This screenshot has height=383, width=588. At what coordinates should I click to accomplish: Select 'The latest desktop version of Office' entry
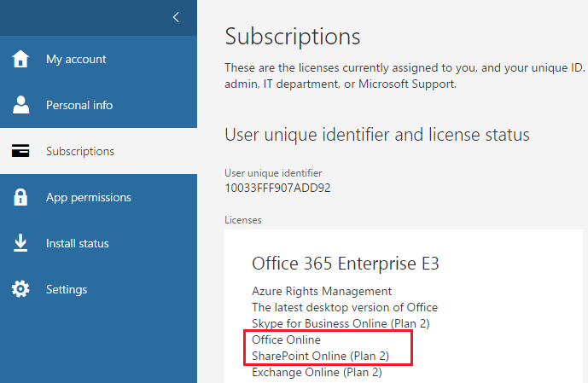click(345, 307)
